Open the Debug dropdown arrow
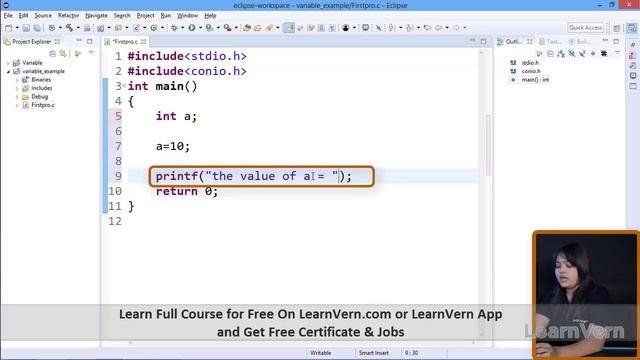This screenshot has width=640, height=360. pos(182,28)
